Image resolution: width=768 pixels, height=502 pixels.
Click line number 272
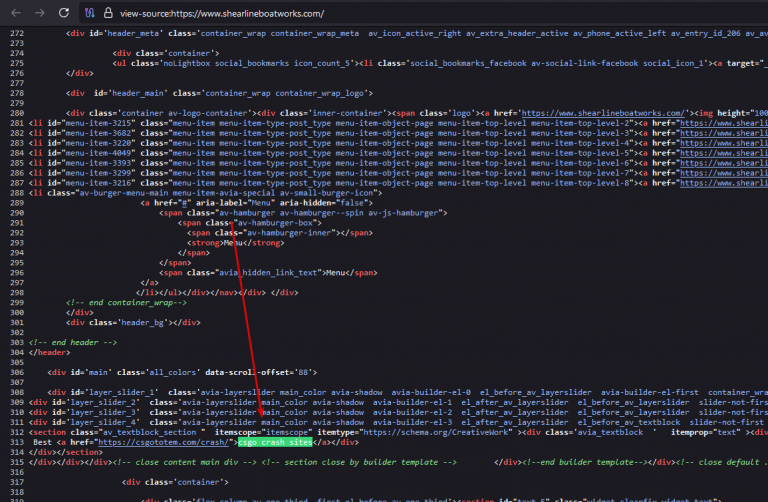click(x=17, y=33)
